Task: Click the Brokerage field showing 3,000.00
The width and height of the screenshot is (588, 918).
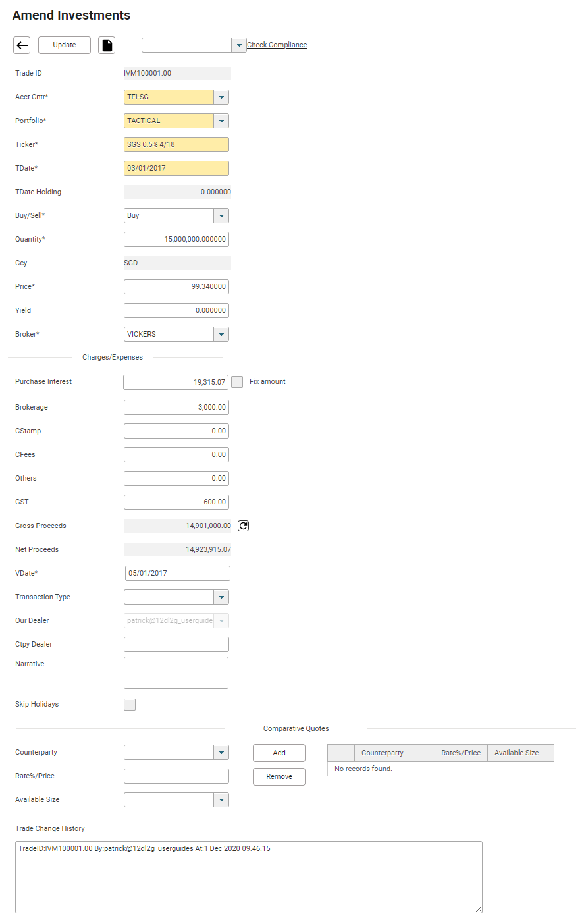Action: (176, 408)
